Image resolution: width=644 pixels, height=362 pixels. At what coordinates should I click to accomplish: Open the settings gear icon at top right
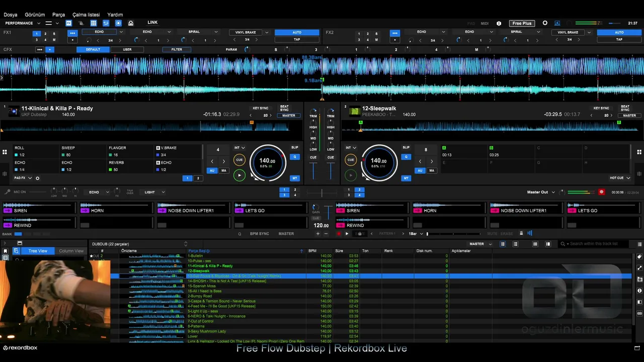click(545, 23)
